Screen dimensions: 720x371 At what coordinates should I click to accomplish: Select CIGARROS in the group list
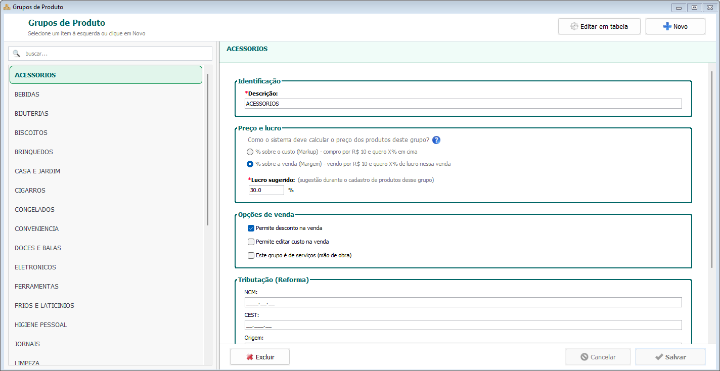click(106, 190)
